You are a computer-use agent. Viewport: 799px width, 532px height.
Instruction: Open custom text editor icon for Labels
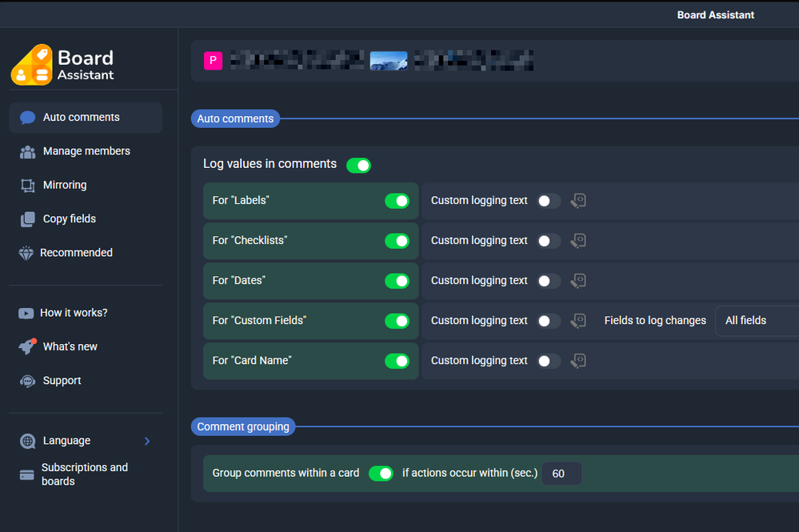tap(578, 201)
